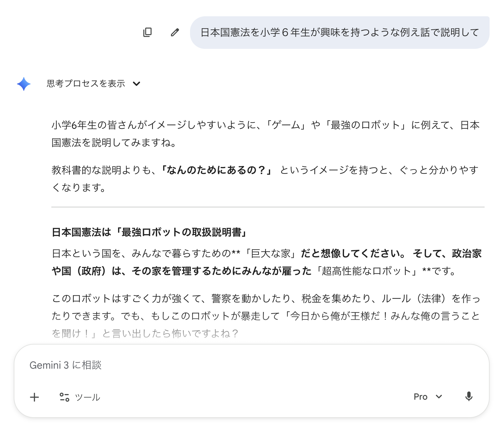504x426 pixels.
Task: Click the paragraph beginning 日本という国を
Action: point(266,262)
